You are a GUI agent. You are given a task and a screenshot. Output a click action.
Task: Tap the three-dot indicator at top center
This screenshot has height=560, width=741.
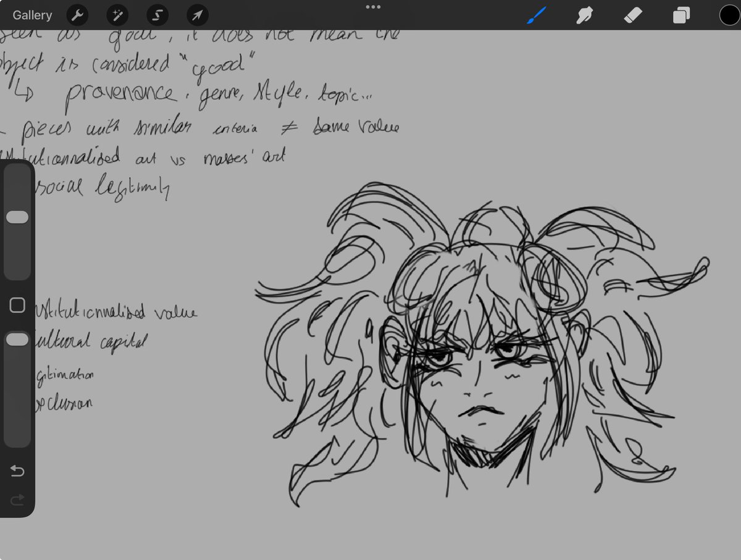372,6
